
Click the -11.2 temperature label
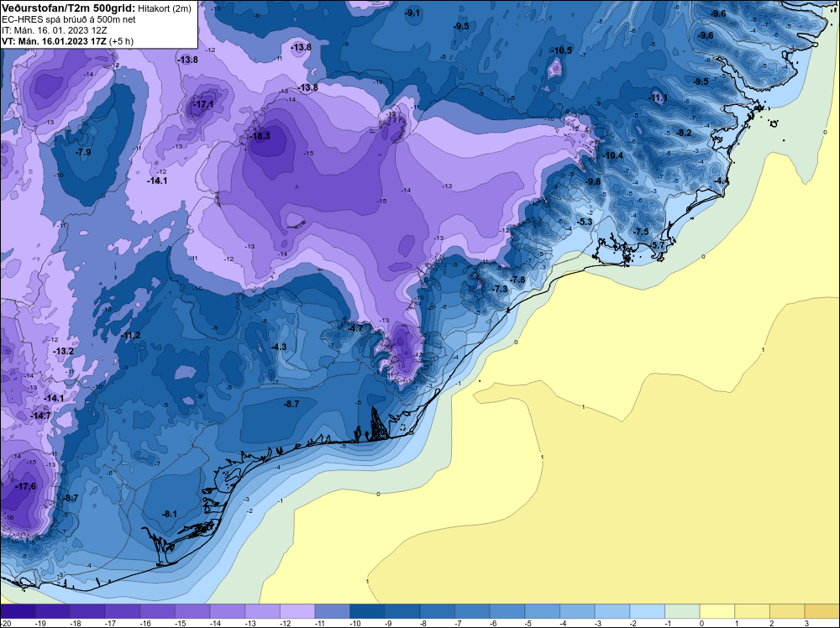coord(131,335)
